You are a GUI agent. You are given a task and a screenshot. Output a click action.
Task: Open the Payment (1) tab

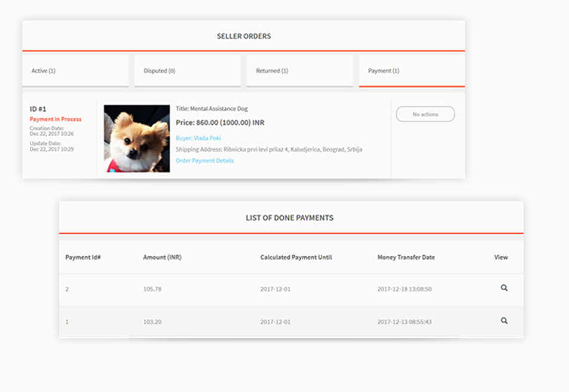412,71
